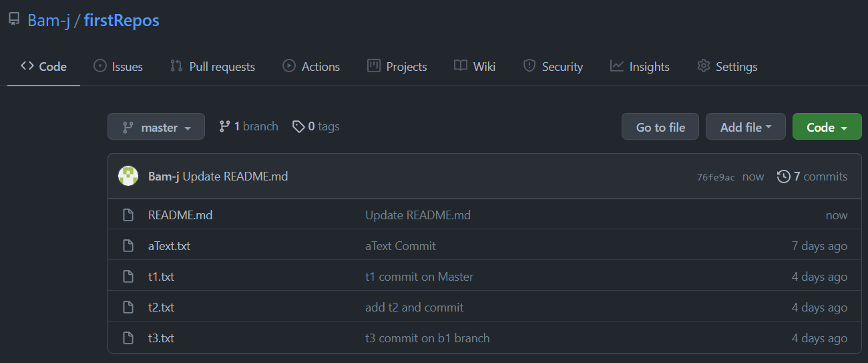This screenshot has height=363, width=868.
Task: Open commit hash 76fe9ac
Action: coord(716,177)
